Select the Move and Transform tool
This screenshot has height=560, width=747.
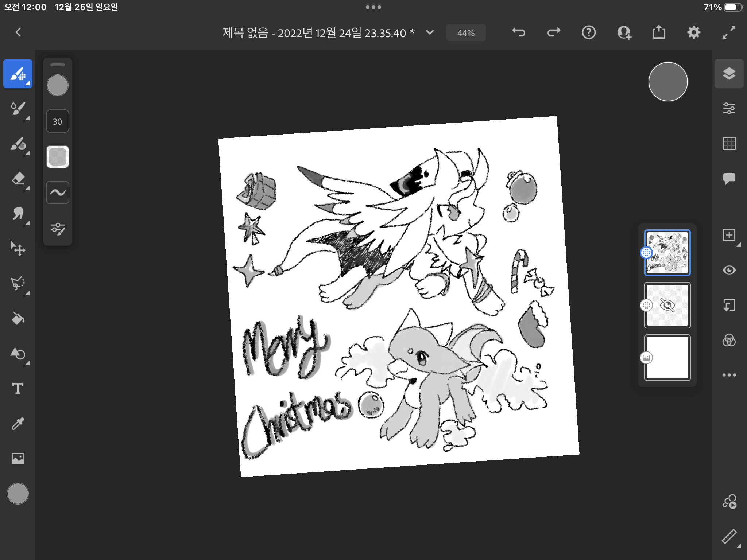click(x=18, y=249)
